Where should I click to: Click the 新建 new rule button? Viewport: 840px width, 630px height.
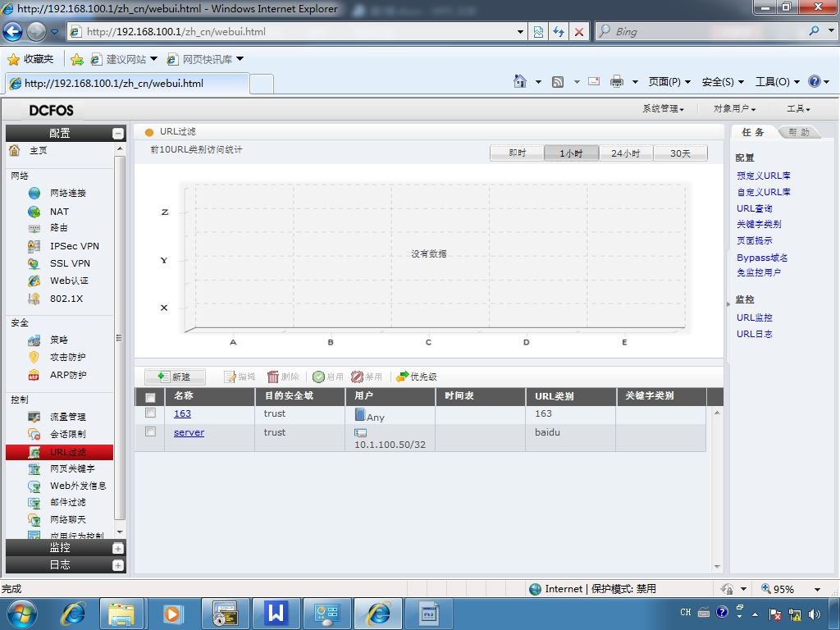tap(176, 377)
